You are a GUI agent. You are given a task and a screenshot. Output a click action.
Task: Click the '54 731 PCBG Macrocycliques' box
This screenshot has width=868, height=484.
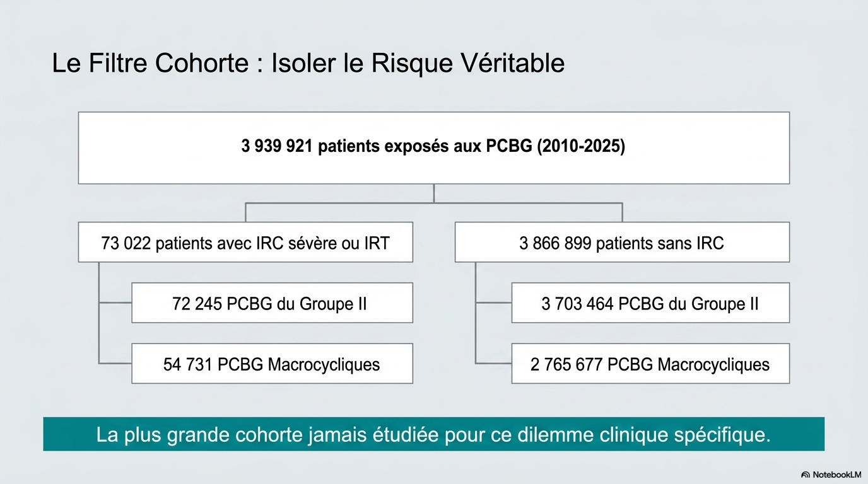[272, 364]
